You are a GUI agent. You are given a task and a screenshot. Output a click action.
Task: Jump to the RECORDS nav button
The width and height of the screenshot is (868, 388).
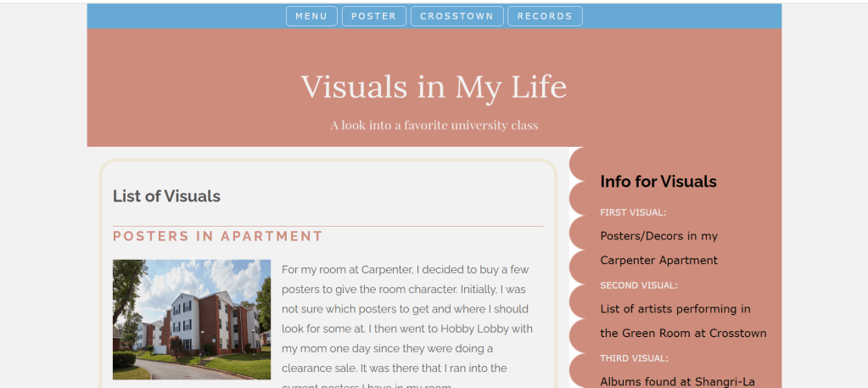pyautogui.click(x=545, y=16)
